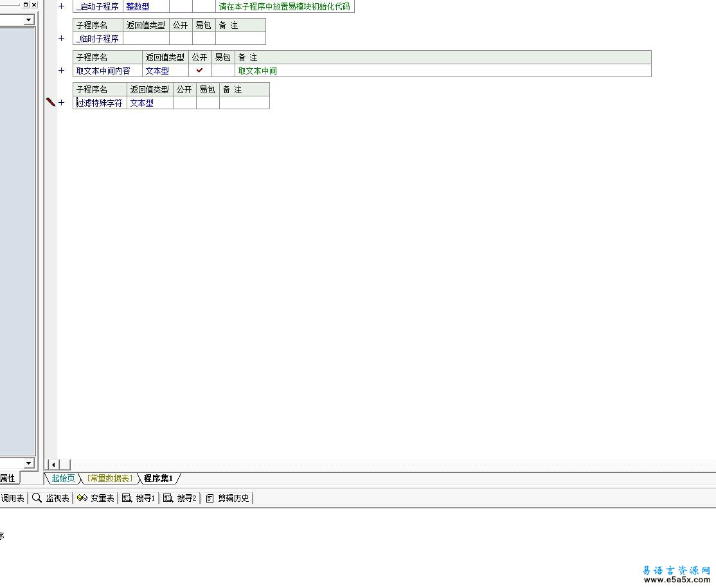The height and width of the screenshot is (588, 716).
Task: Click the 搜寻2 search results icon
Action: (168, 498)
